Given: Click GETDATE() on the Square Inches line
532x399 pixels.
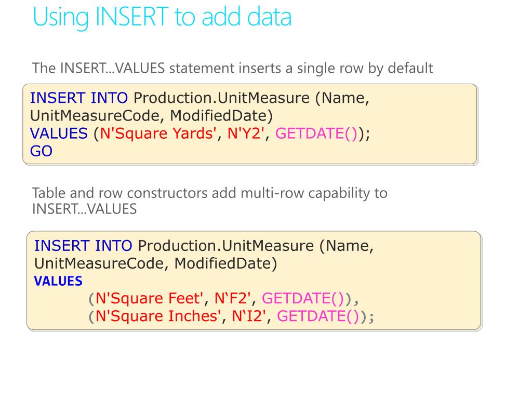Looking at the screenshot, I should pos(318,316).
